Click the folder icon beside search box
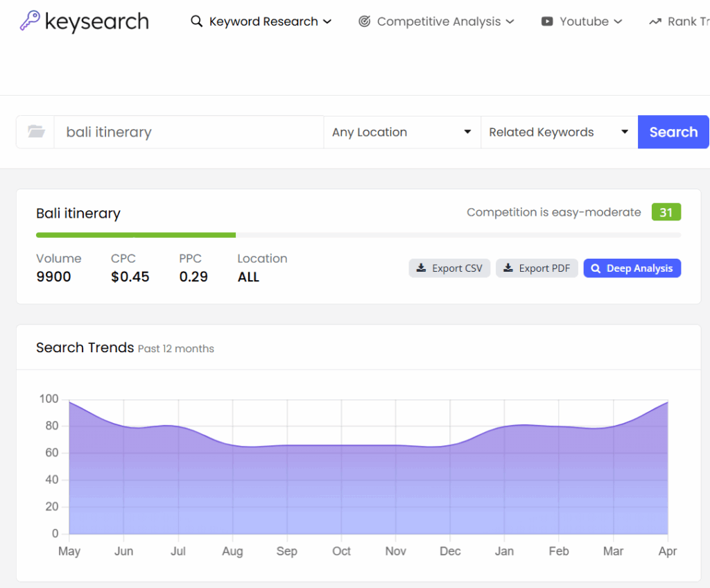 tap(36, 132)
